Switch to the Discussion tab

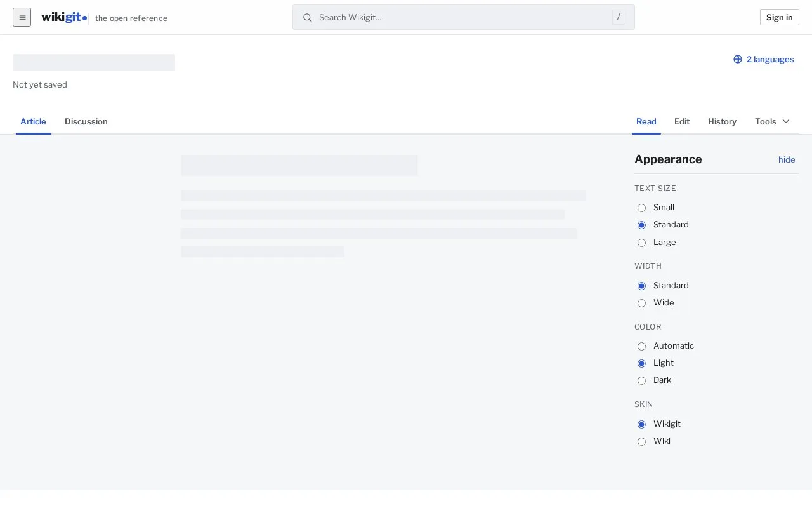(86, 121)
